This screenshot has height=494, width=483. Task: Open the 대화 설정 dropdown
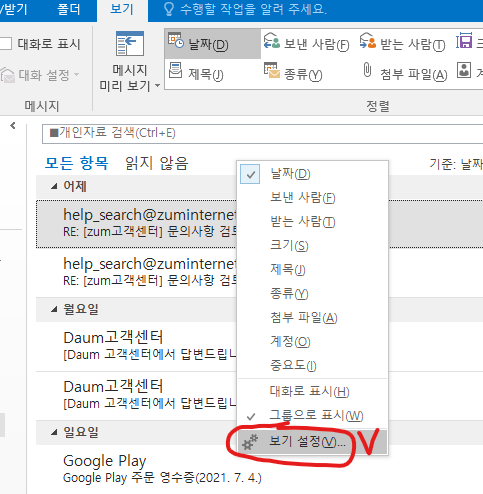point(77,74)
